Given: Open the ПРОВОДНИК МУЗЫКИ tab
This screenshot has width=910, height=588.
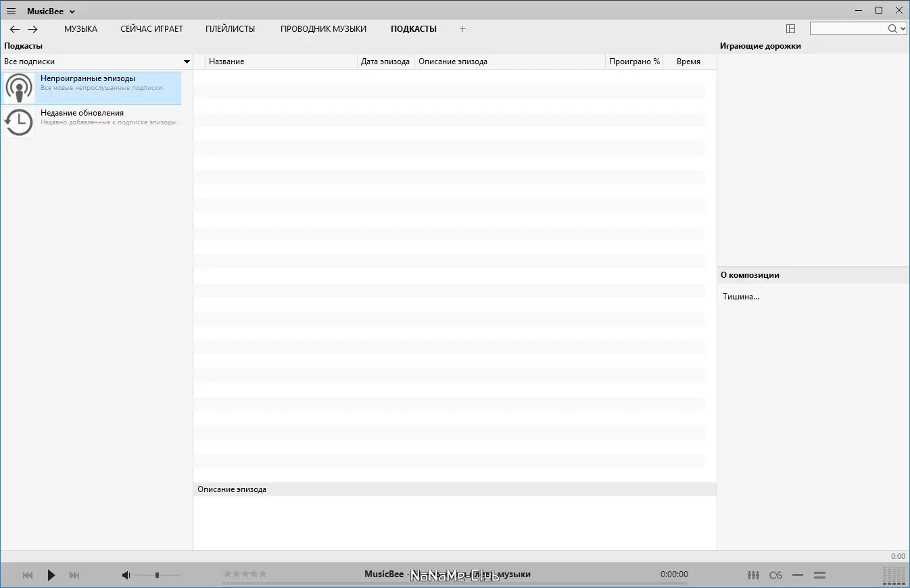Looking at the screenshot, I should (x=323, y=29).
